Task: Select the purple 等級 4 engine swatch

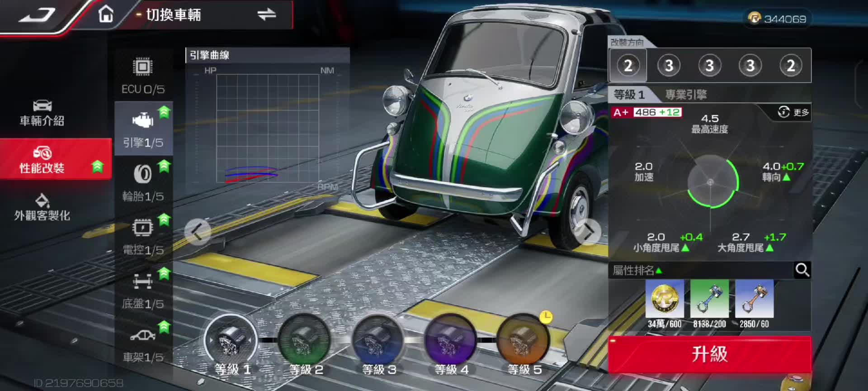Action: point(451,343)
